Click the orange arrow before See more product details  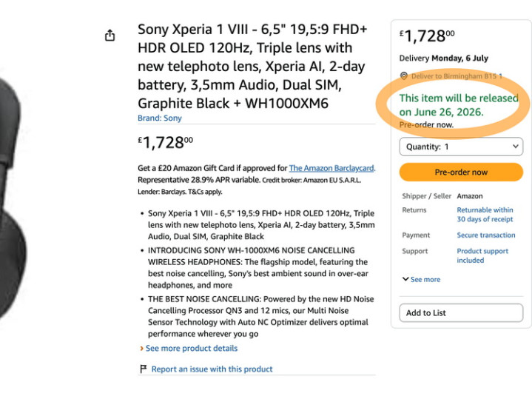pyautogui.click(x=141, y=349)
